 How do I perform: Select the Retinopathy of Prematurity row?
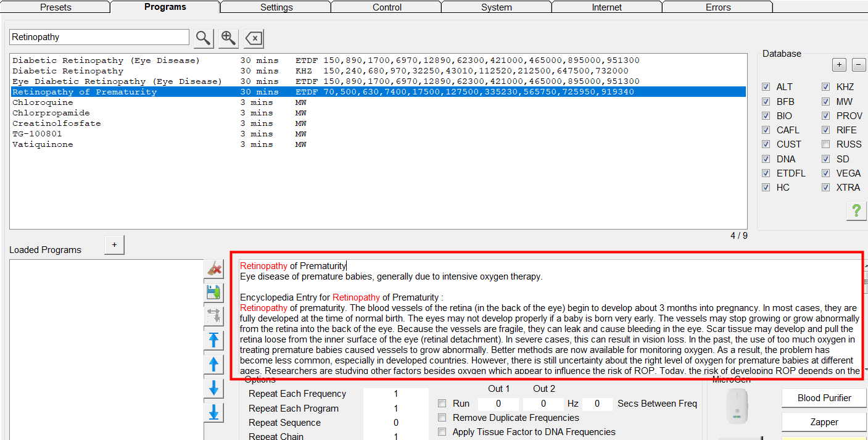[378, 92]
